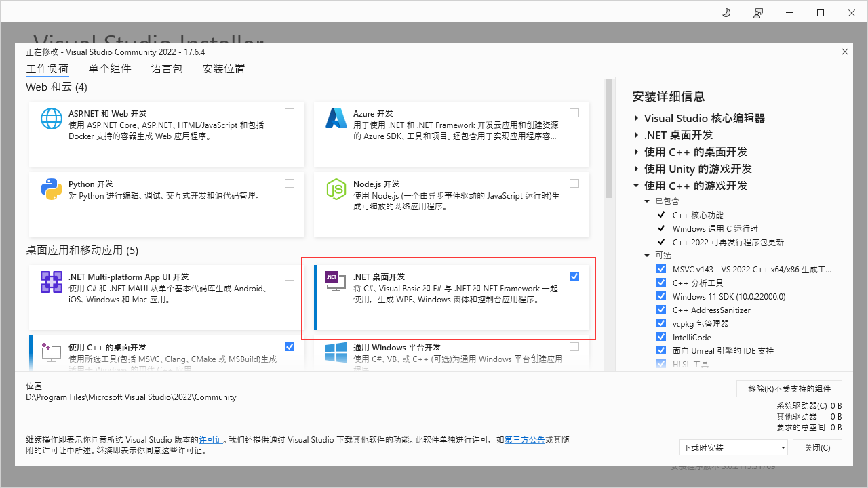Image resolution: width=868 pixels, height=488 pixels.
Task: Select the C++ 核心功能 included item
Action: point(698,215)
